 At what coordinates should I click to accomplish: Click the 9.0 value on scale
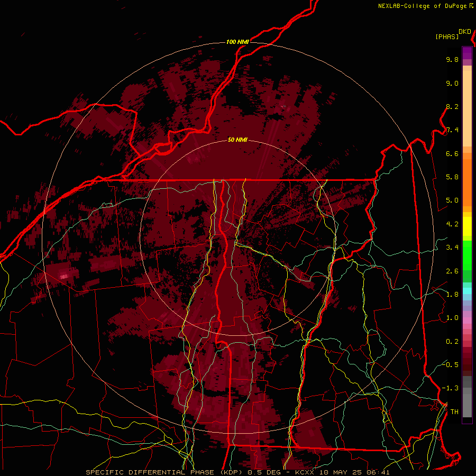[x=452, y=84]
